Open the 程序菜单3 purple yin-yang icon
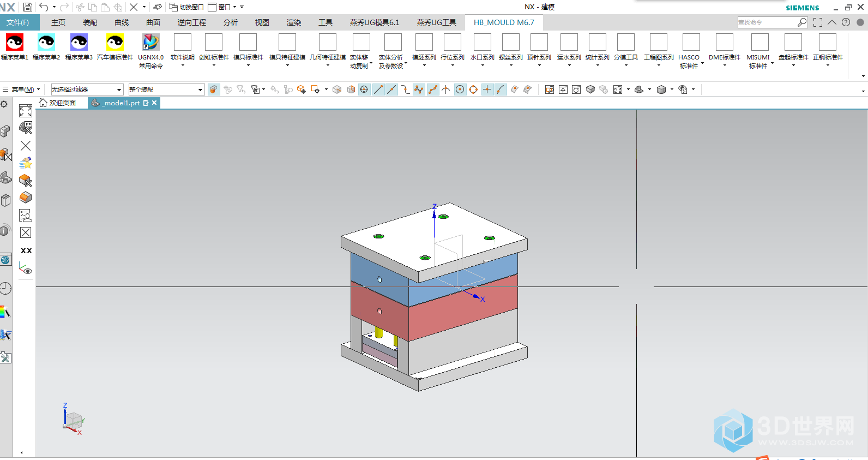This screenshot has height=460, width=868. [79, 42]
